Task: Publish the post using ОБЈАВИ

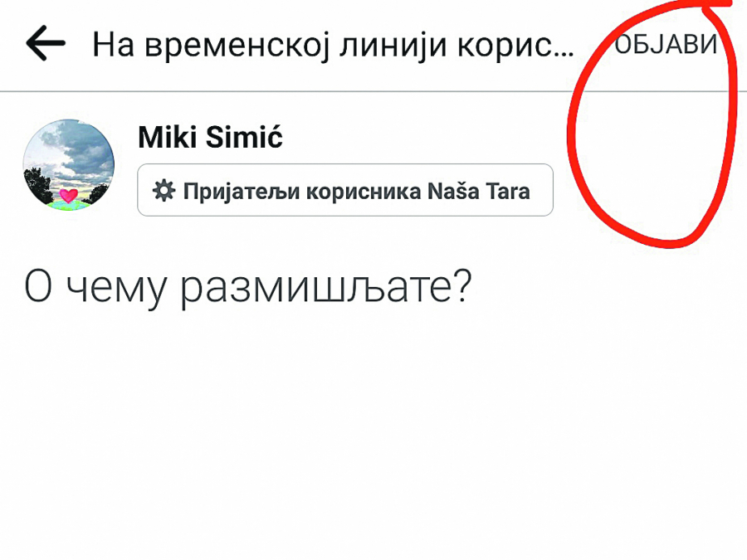Action: [x=666, y=44]
